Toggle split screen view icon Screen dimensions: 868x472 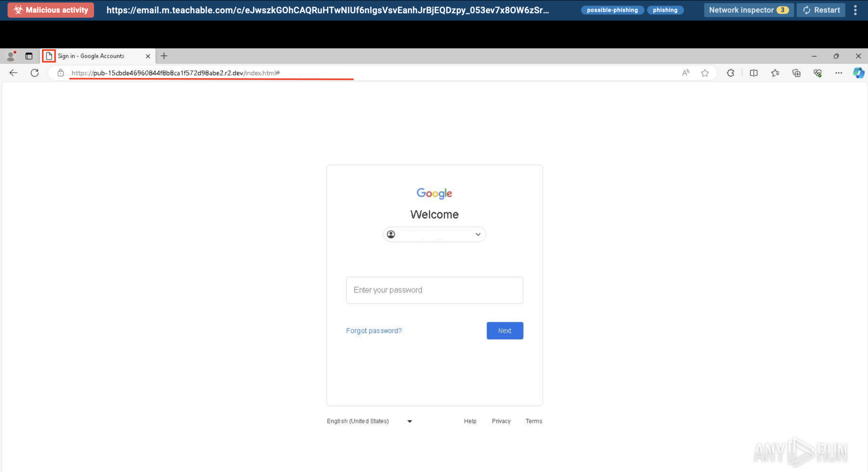coord(754,73)
